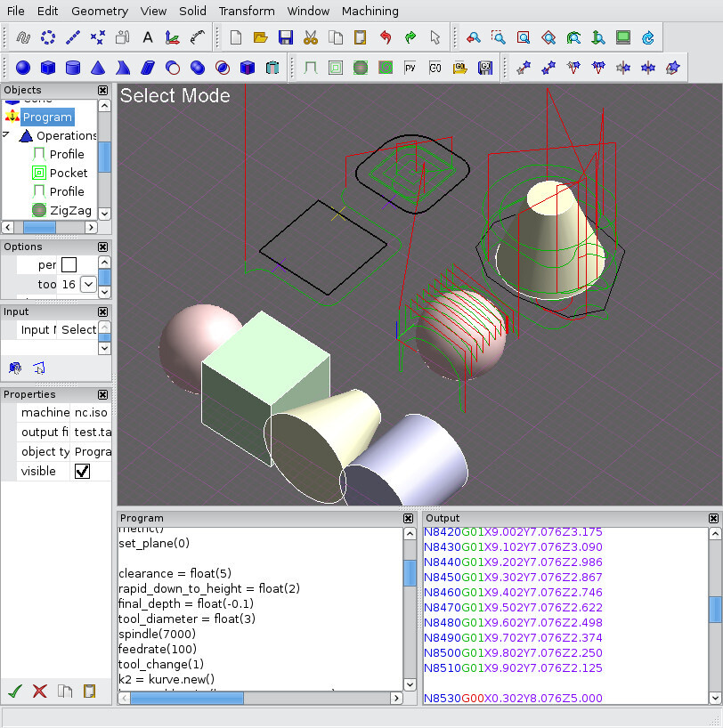Click the Text drawing tool icon
The height and width of the screenshot is (728, 723).
click(148, 37)
